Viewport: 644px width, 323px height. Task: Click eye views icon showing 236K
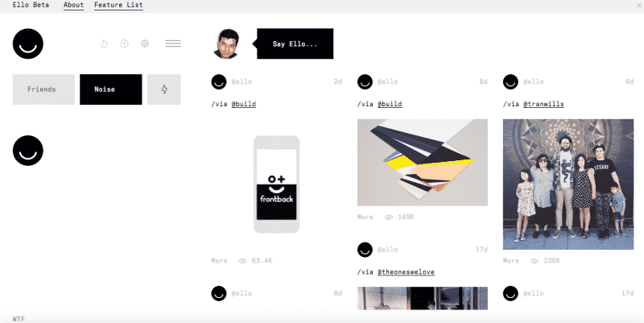point(534,261)
